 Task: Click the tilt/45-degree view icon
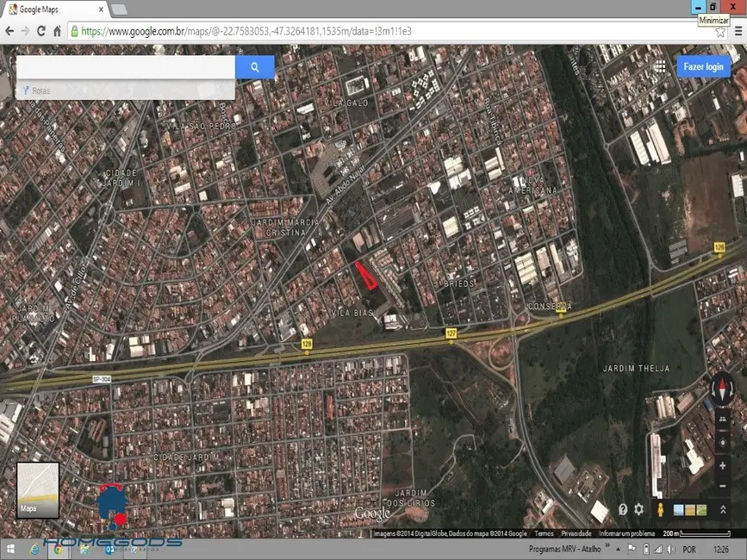pyautogui.click(x=721, y=419)
